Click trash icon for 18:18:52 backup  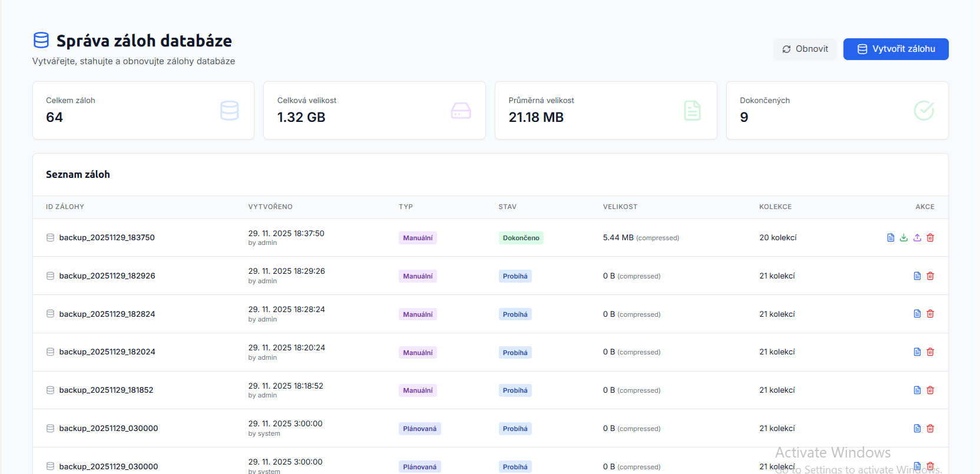[x=931, y=390]
